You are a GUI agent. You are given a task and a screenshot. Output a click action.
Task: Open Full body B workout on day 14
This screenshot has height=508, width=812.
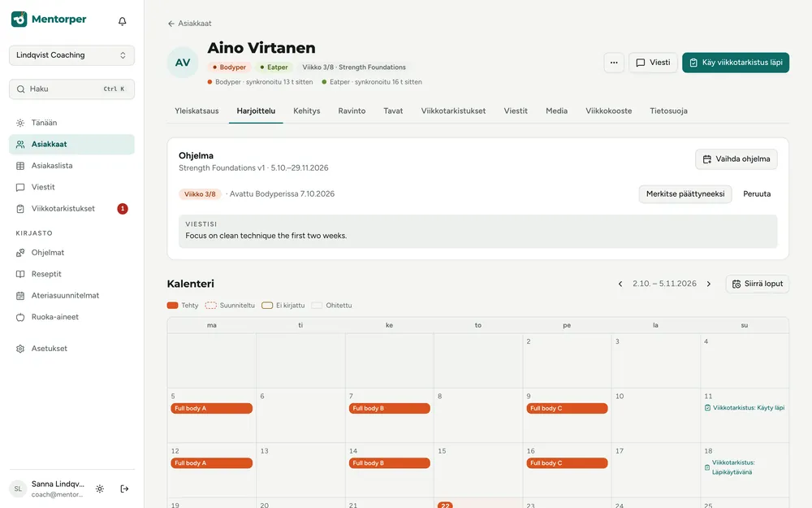click(x=390, y=463)
